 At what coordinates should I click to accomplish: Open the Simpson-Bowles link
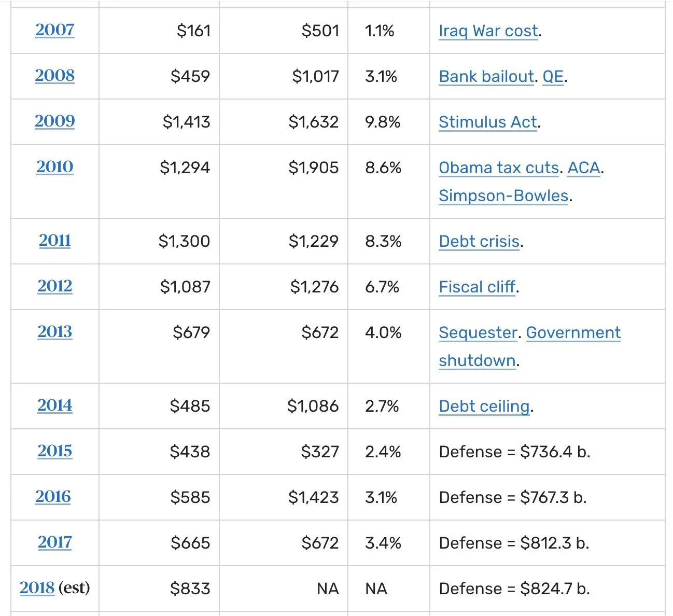pyautogui.click(x=503, y=196)
